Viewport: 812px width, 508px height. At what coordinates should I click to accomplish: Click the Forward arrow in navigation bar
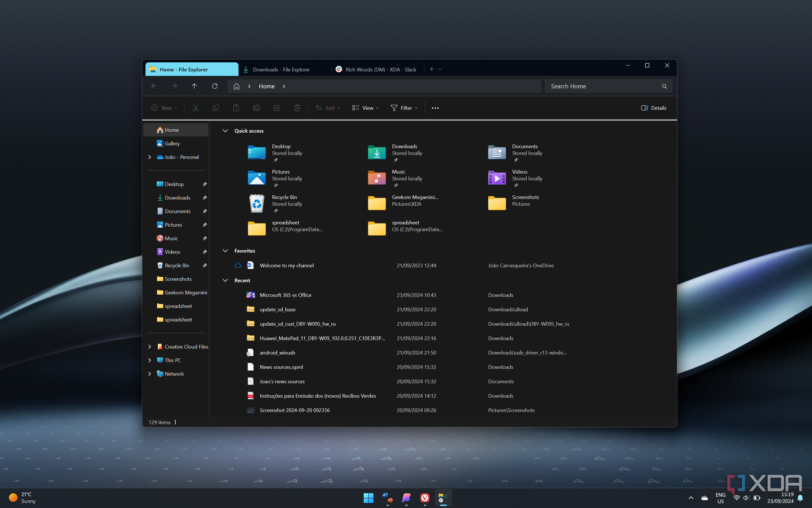174,86
